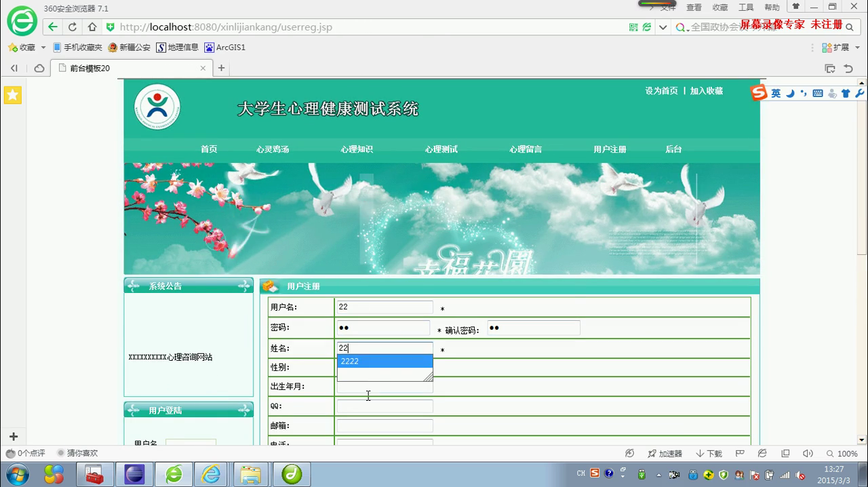
Task: Toggle Sogou half-moon width mode
Action: click(x=790, y=94)
